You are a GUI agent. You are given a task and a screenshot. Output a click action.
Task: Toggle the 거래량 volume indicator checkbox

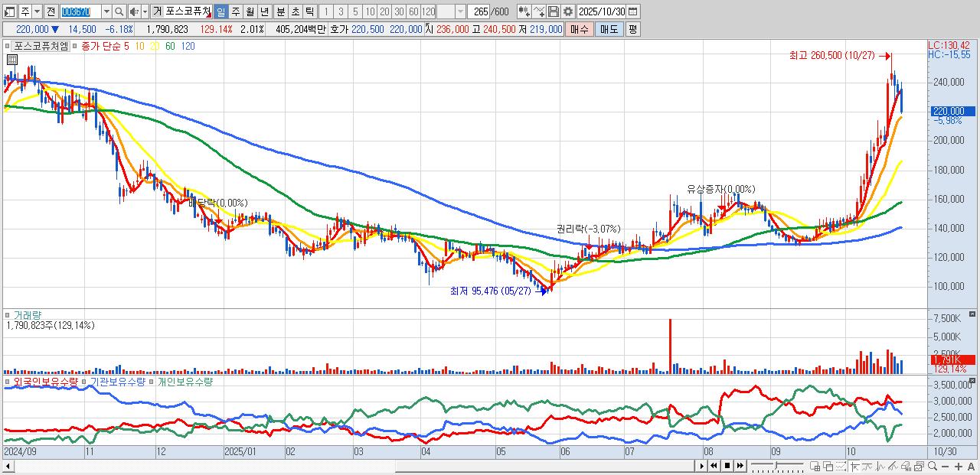tap(9, 314)
